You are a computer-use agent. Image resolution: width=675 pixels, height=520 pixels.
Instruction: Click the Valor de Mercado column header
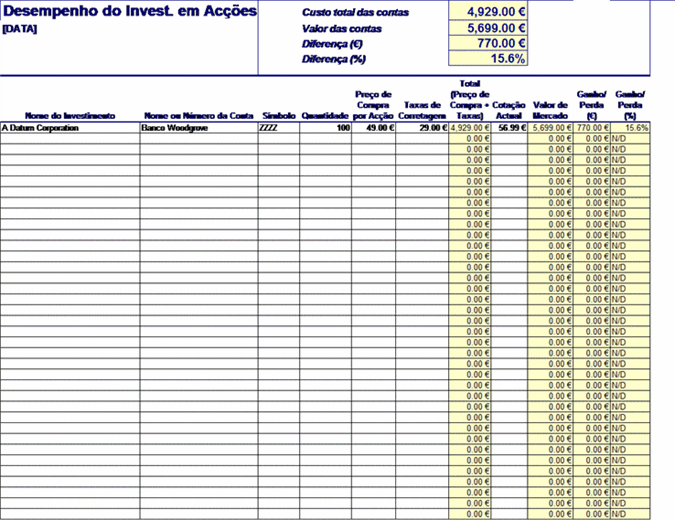tap(551, 110)
